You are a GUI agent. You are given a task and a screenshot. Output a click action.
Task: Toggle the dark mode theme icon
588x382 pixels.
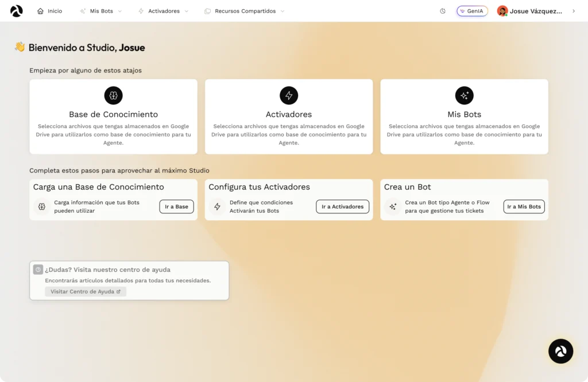[443, 11]
